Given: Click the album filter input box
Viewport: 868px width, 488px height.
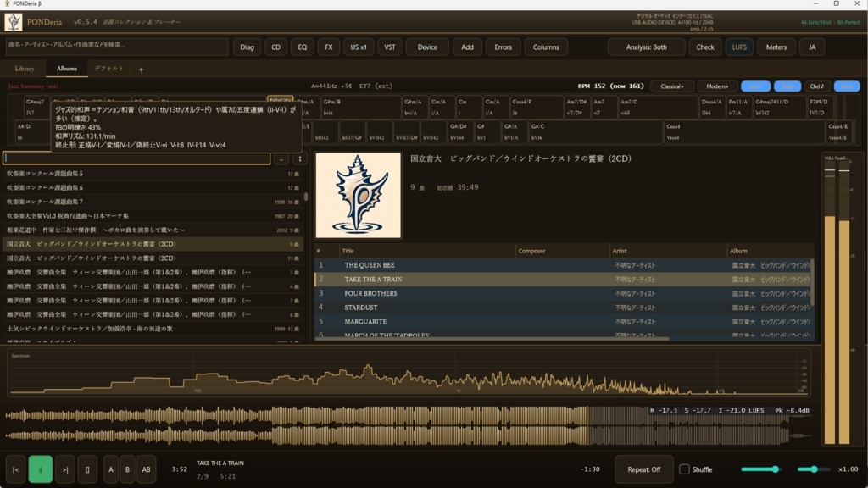Looking at the screenshot, I should tap(136, 158).
